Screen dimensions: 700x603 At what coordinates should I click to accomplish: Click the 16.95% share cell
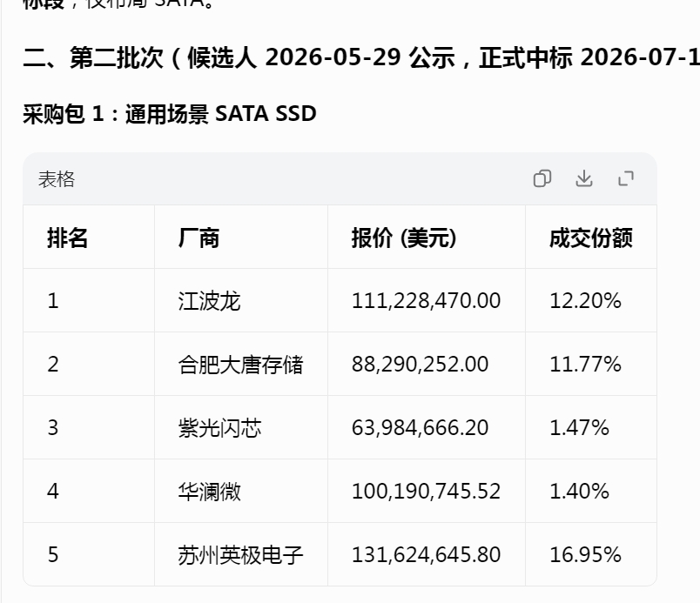585,555
